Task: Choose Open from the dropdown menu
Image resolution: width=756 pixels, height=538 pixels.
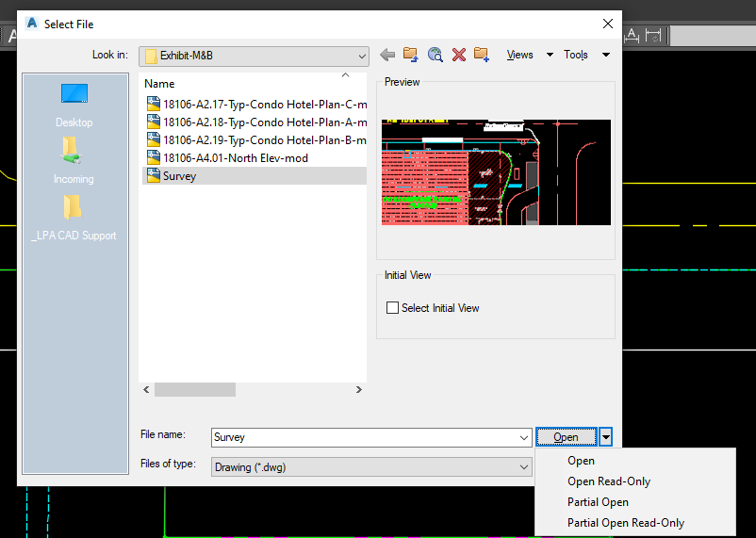Action: pyautogui.click(x=581, y=461)
